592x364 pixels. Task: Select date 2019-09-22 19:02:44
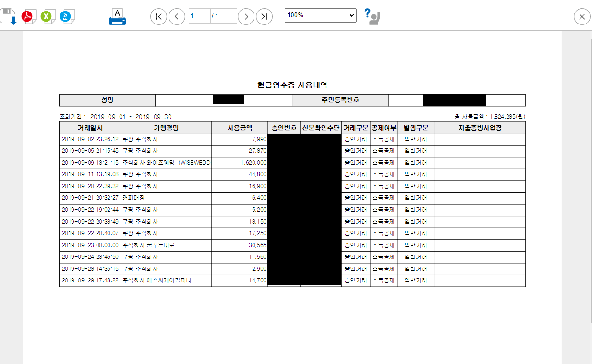90,210
